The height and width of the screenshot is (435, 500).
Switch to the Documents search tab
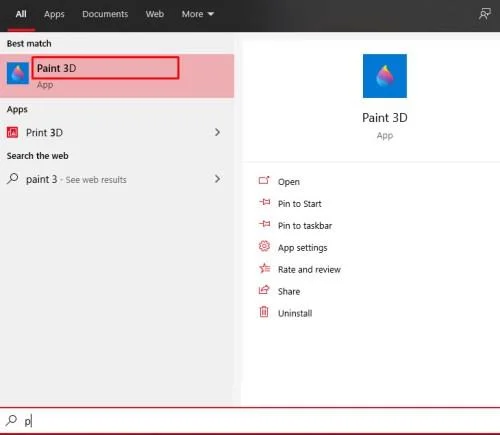point(105,14)
